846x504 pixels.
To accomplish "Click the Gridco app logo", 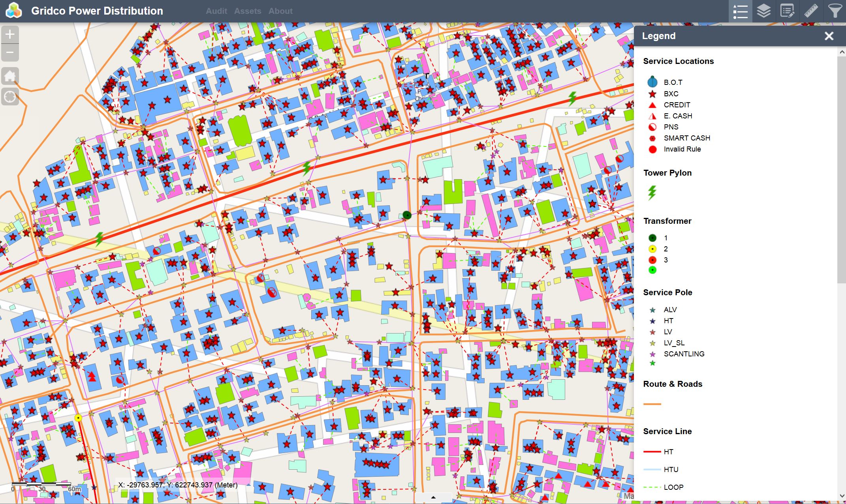I will [14, 11].
